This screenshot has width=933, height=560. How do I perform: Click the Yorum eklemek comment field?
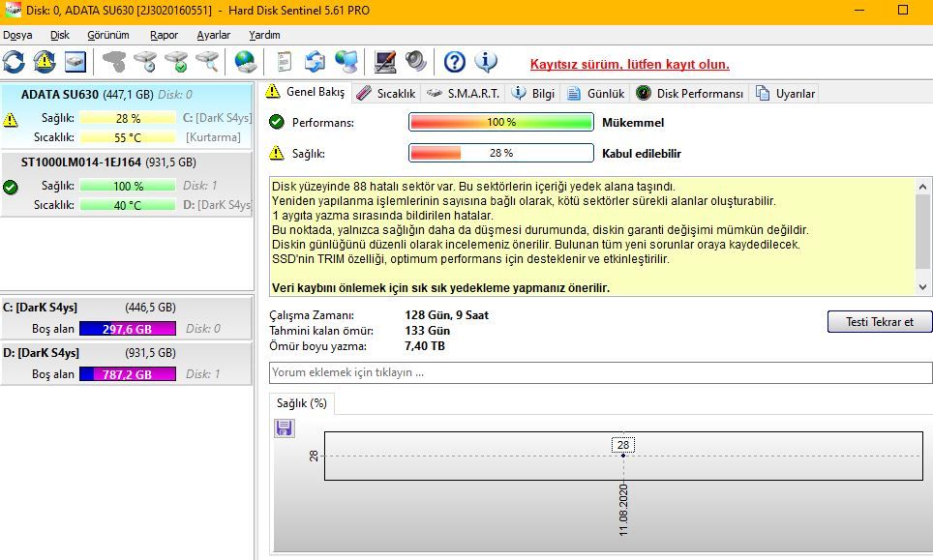[x=600, y=372]
